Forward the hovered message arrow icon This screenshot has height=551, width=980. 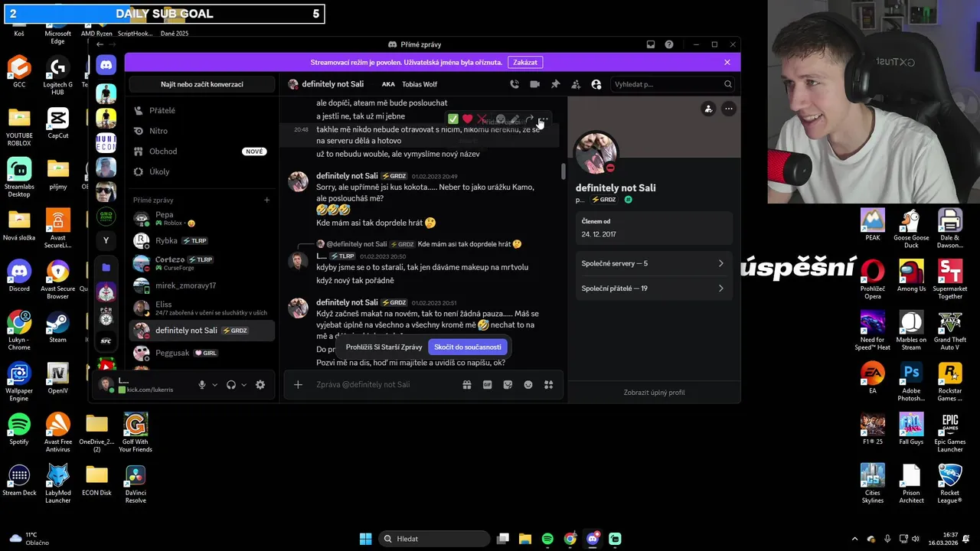point(529,119)
